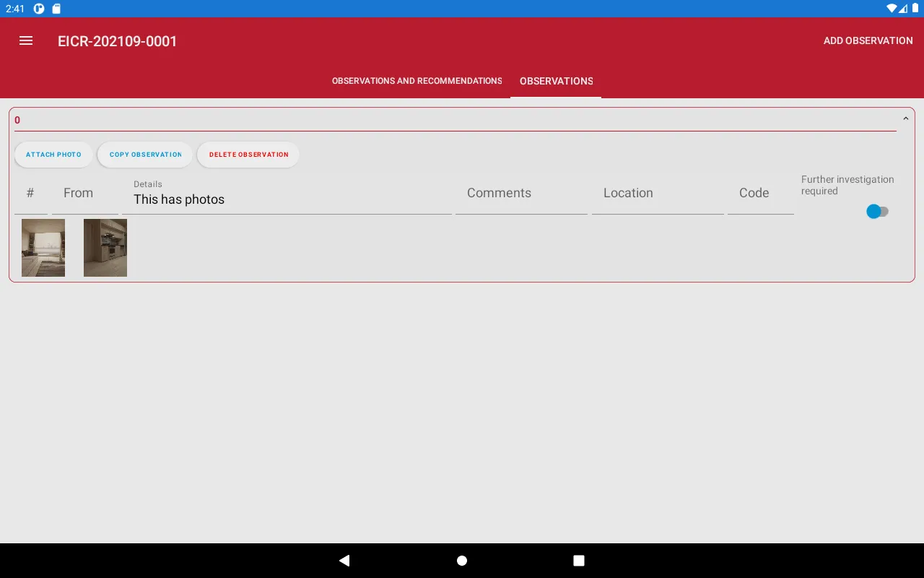Switch to Observations and Recommendations tab
Viewport: 924px width, 578px height.
point(417,81)
